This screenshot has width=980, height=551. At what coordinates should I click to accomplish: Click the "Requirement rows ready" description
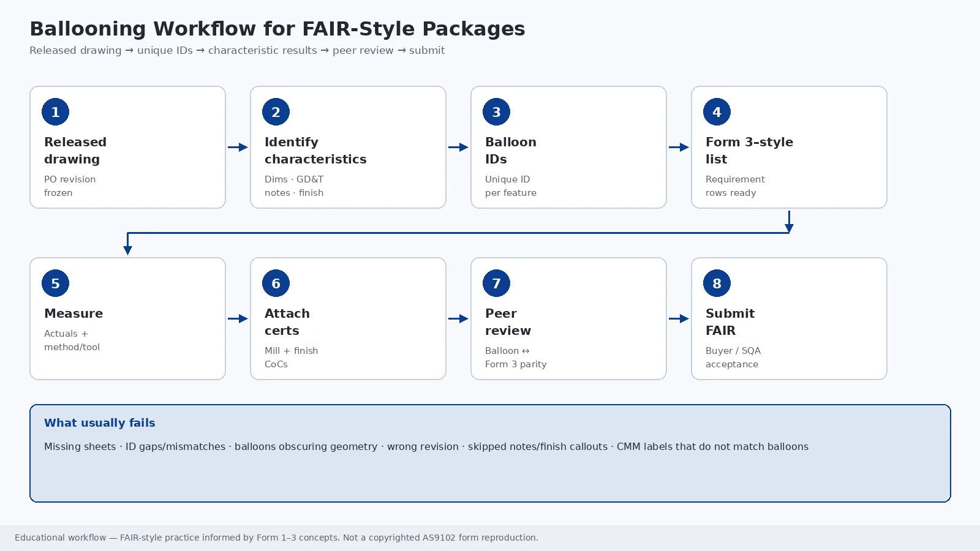735,186
